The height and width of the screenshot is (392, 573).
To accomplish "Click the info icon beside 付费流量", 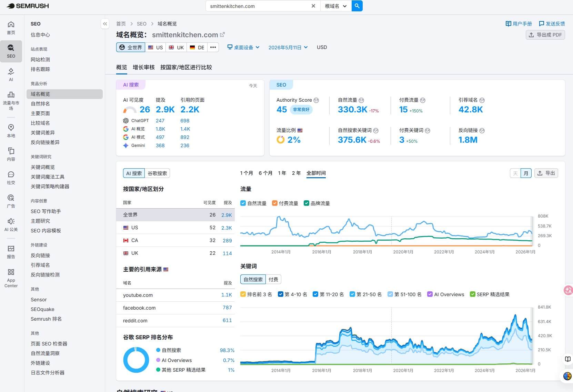I will point(423,100).
